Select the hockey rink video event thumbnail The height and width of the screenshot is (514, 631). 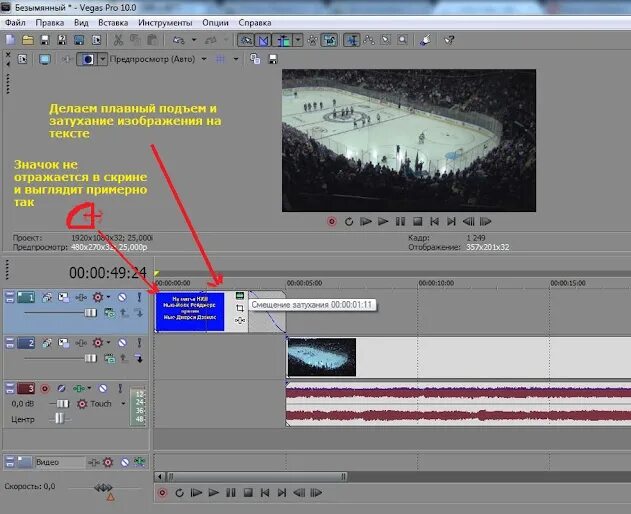(322, 357)
